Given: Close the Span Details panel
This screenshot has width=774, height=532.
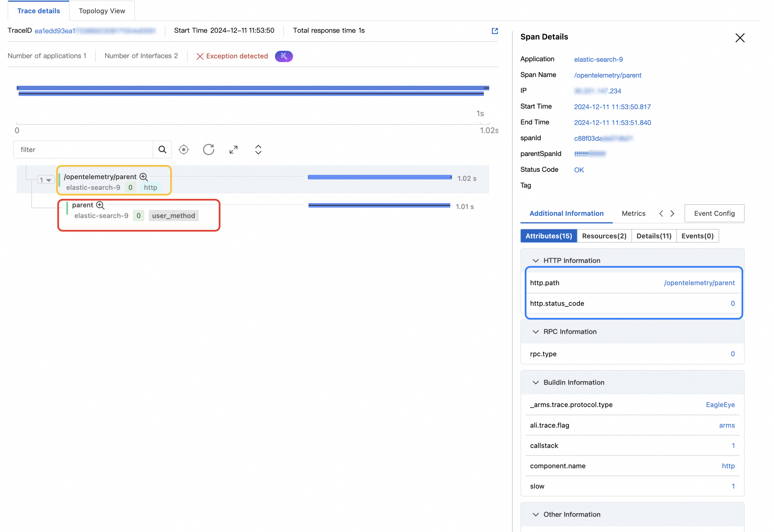Looking at the screenshot, I should pyautogui.click(x=740, y=38).
